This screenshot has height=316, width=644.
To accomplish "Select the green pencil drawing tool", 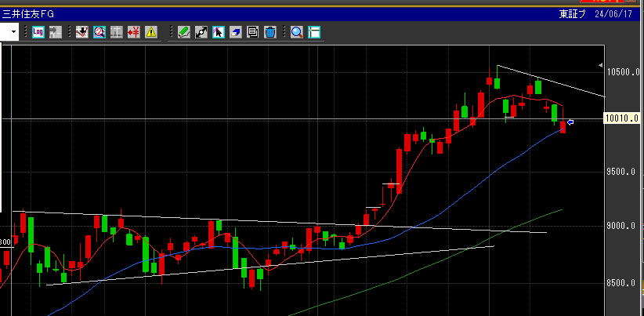I will (183, 32).
